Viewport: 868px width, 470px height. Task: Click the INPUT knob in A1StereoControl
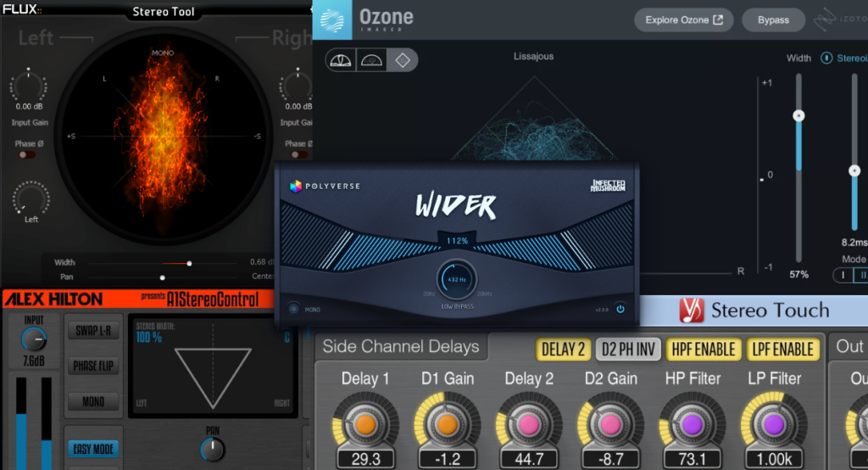click(34, 339)
